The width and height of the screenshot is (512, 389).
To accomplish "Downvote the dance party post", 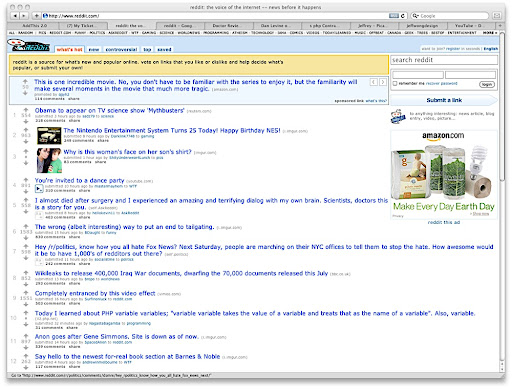I will [26, 191].
